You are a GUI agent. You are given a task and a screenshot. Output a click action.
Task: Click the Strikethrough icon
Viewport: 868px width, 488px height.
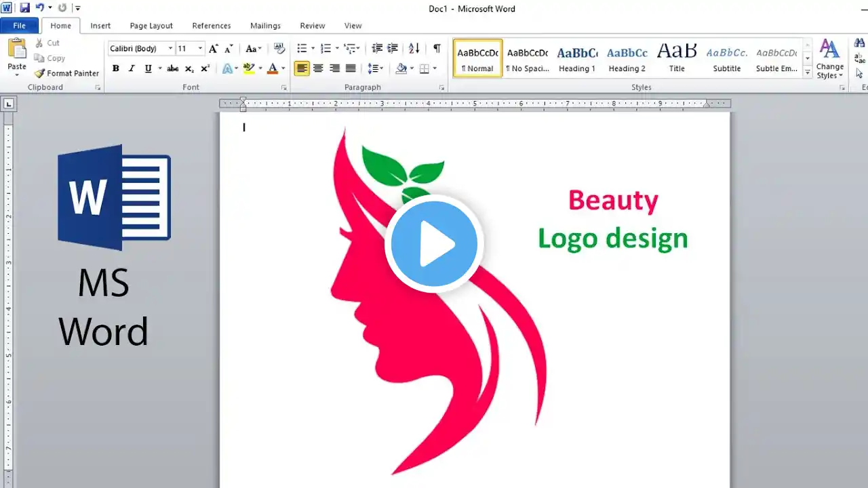coord(173,68)
